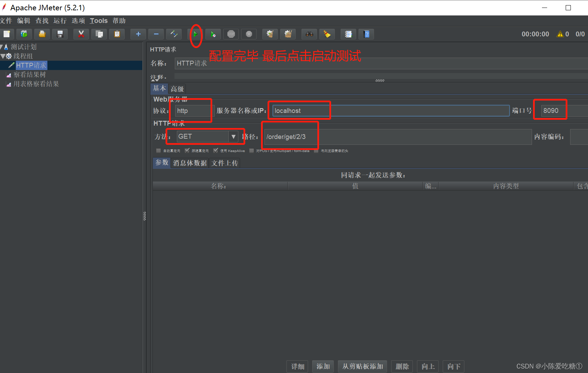588x373 pixels.
Task: Open 编辑 menu
Action: (24, 21)
